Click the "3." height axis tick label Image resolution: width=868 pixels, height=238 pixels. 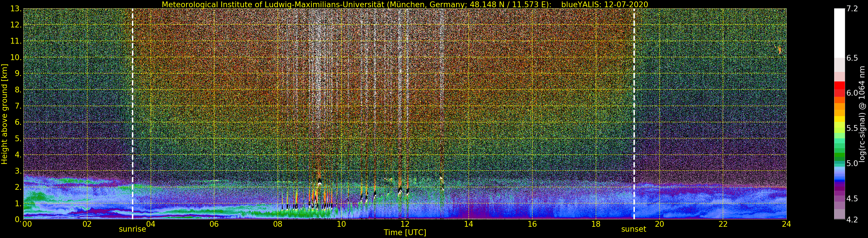coord(18,171)
